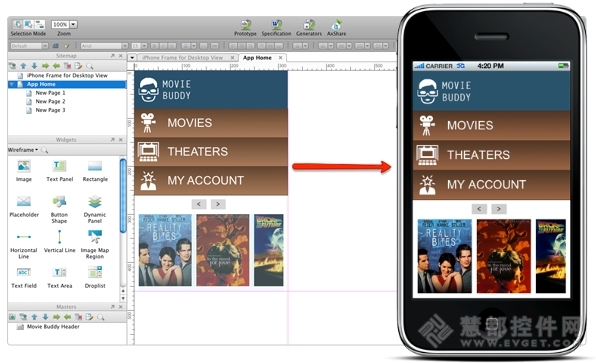Select New Page 1 in sitemap

tap(50, 93)
